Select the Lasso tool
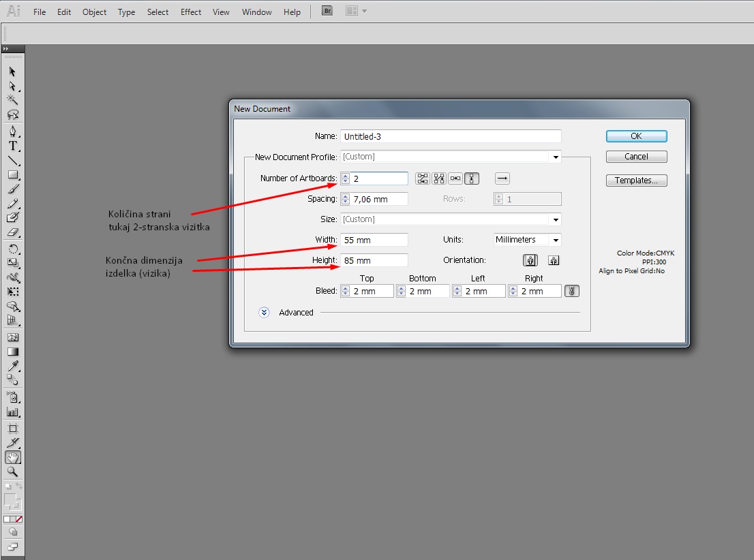 (x=12, y=114)
